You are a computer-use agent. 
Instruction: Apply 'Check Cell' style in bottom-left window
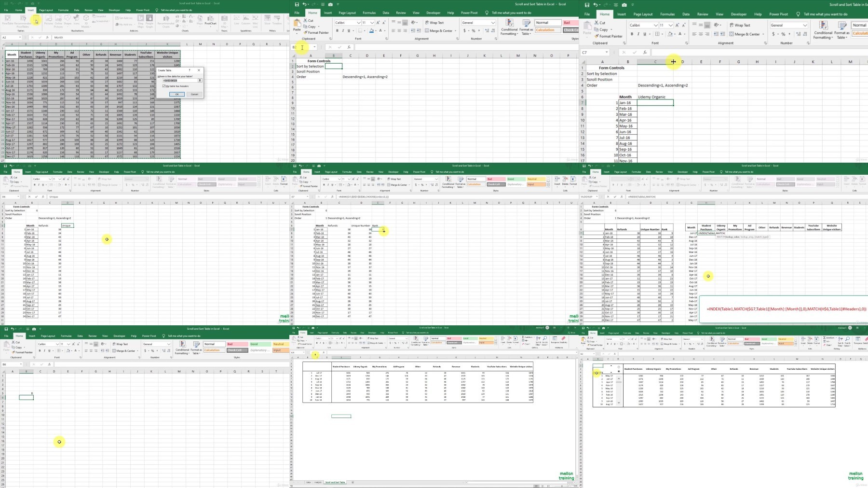pyautogui.click(x=237, y=350)
